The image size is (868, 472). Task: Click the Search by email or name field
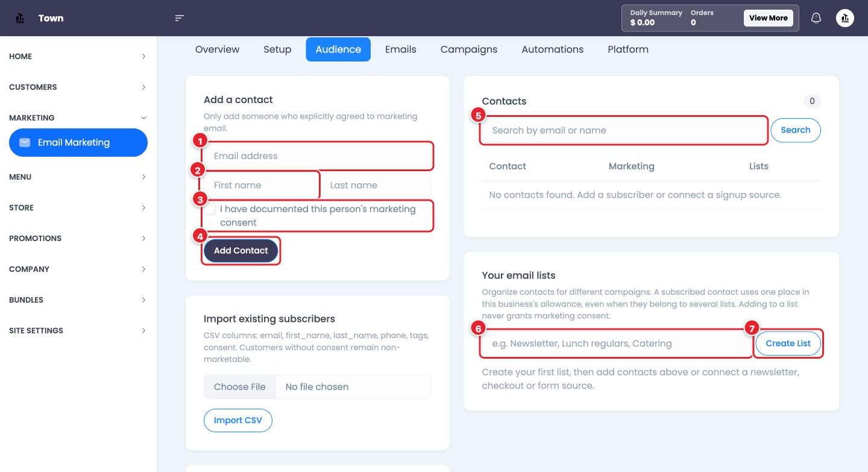tap(624, 130)
